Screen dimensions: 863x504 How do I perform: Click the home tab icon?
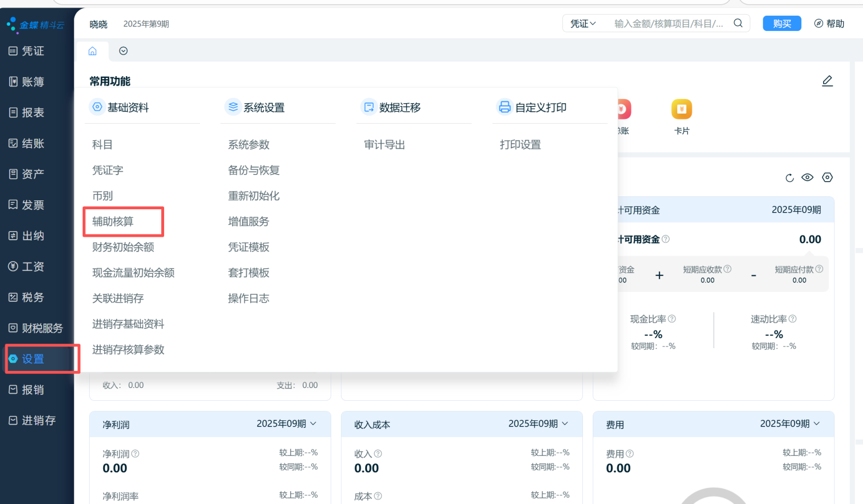point(93,51)
